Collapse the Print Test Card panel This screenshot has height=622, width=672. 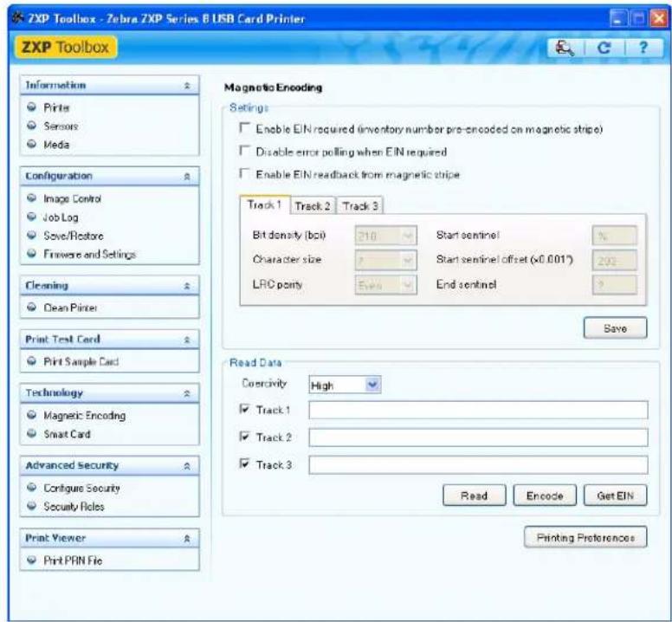point(187,340)
